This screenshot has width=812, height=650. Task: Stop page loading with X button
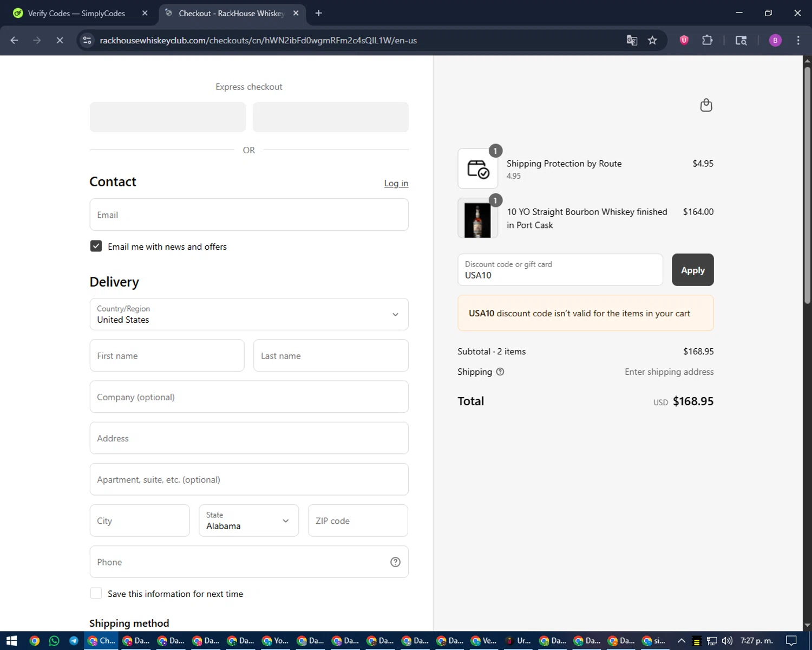60,40
